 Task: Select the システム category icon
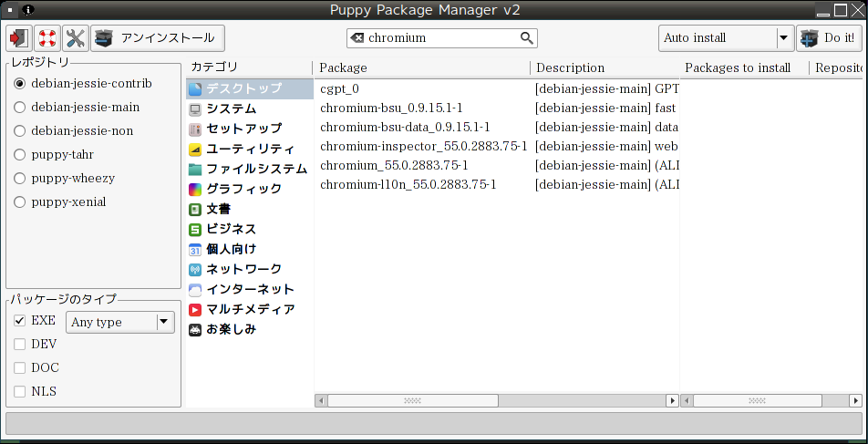(x=195, y=109)
